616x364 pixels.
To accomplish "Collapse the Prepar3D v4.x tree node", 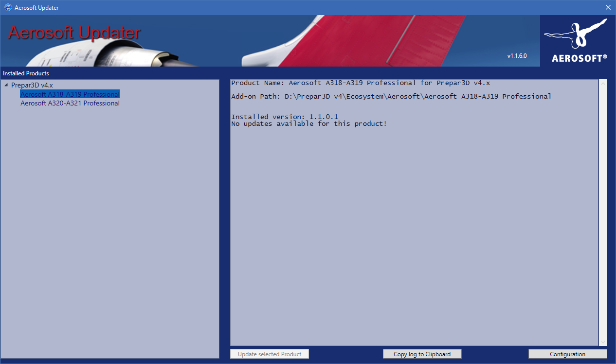I will (x=6, y=85).
